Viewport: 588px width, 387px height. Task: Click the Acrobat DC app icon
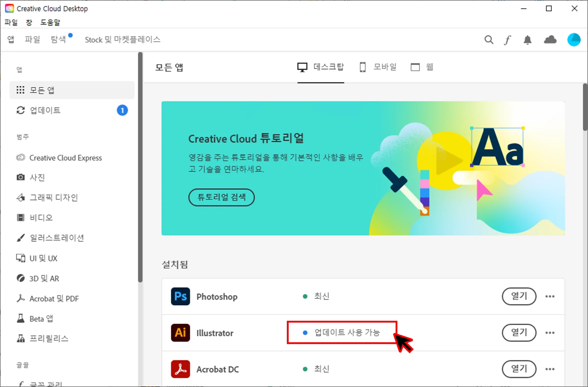[x=180, y=369]
